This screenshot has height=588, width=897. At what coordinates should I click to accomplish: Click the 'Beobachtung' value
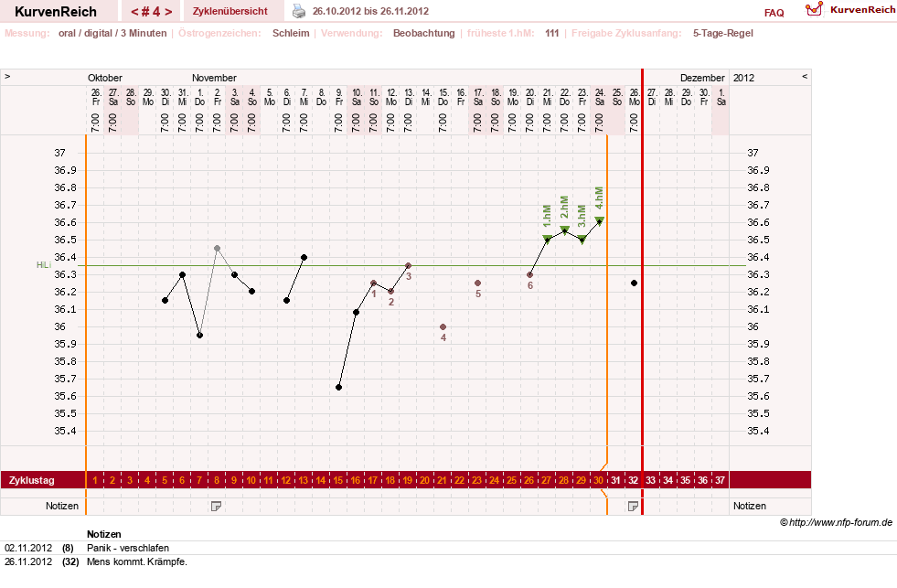424,33
